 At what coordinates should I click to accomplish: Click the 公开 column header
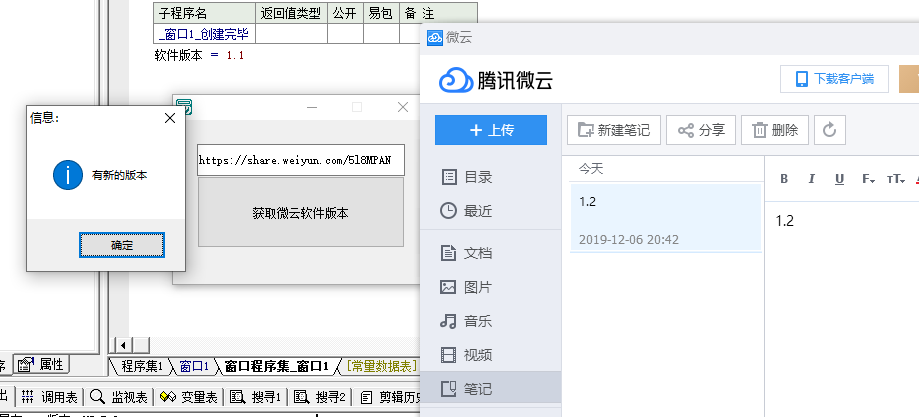click(x=345, y=13)
